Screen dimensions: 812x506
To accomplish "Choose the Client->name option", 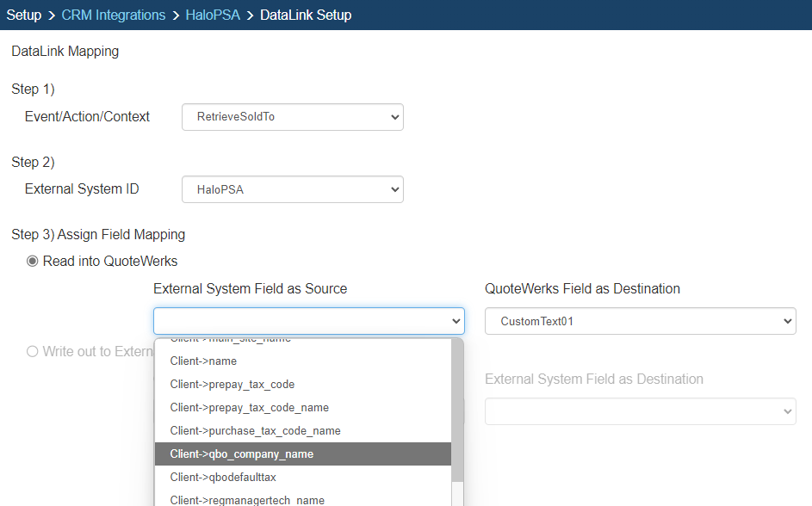I will click(203, 361).
